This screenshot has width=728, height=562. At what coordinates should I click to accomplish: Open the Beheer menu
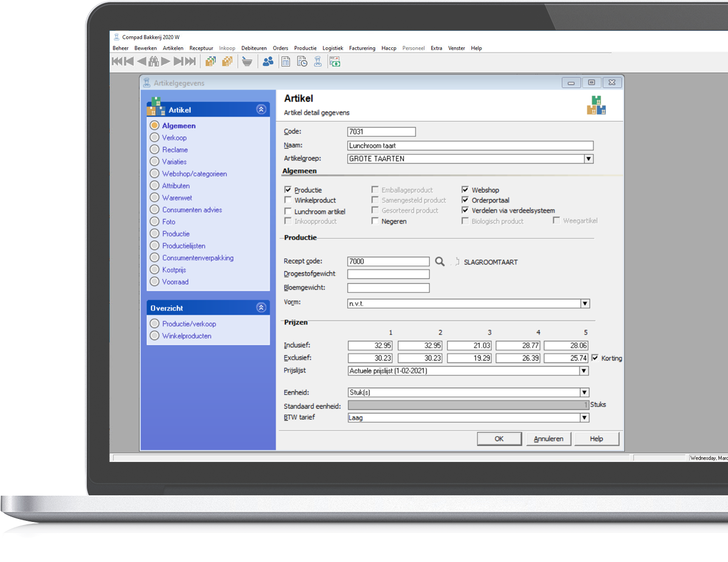[121, 48]
